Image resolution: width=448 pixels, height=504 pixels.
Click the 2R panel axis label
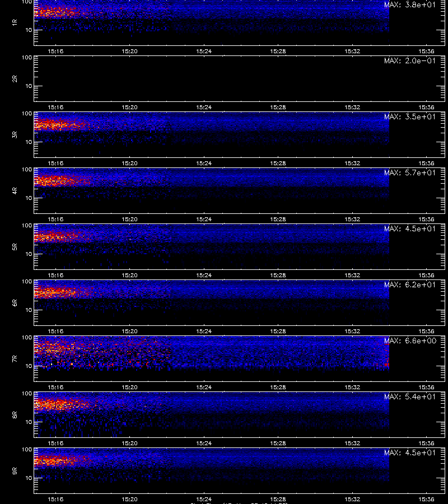point(15,79)
